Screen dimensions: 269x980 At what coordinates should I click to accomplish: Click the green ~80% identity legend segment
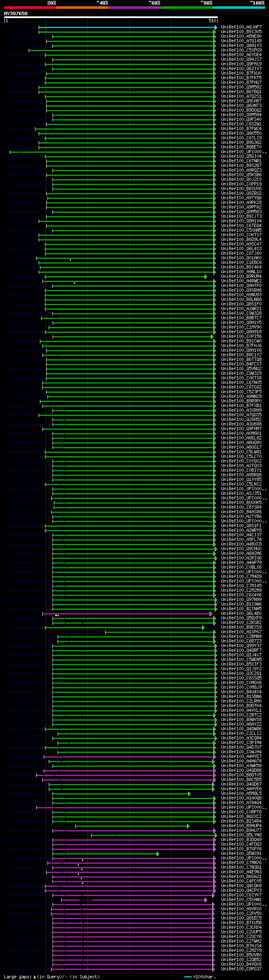point(187,8)
